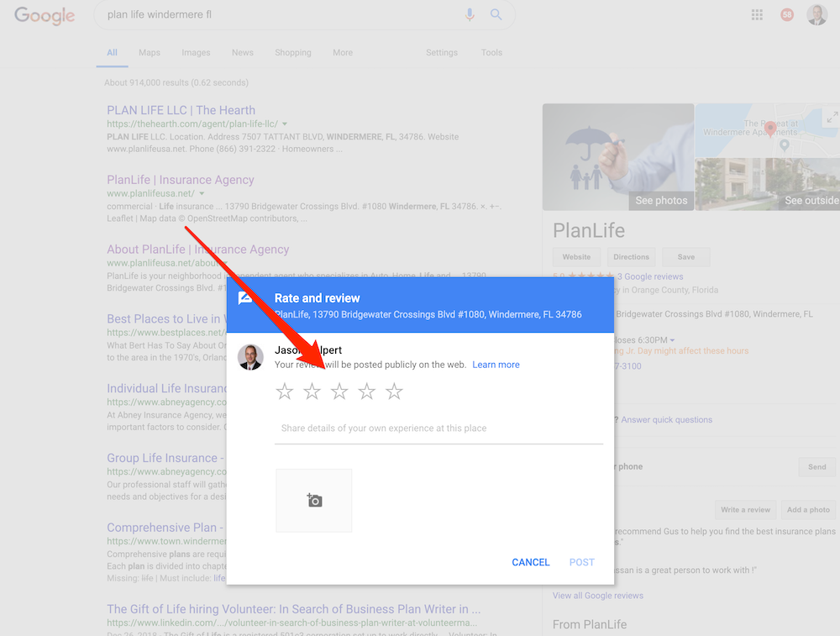
Task: Switch to the All search tab
Action: point(112,52)
